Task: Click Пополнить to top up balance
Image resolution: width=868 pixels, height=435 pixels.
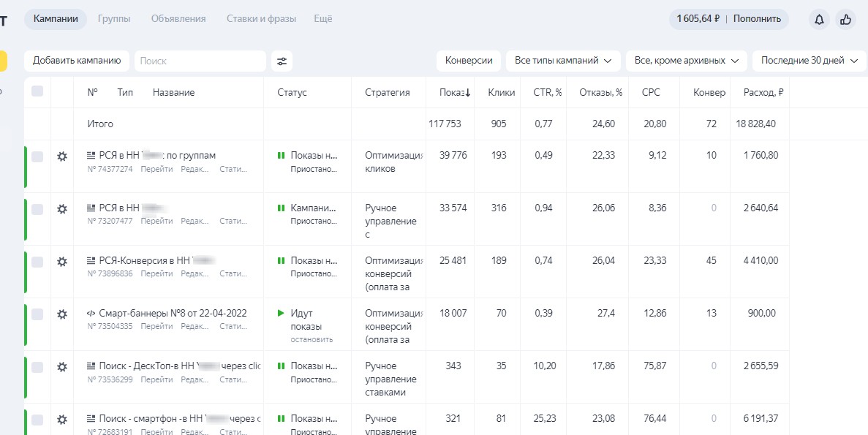Action: pos(757,19)
